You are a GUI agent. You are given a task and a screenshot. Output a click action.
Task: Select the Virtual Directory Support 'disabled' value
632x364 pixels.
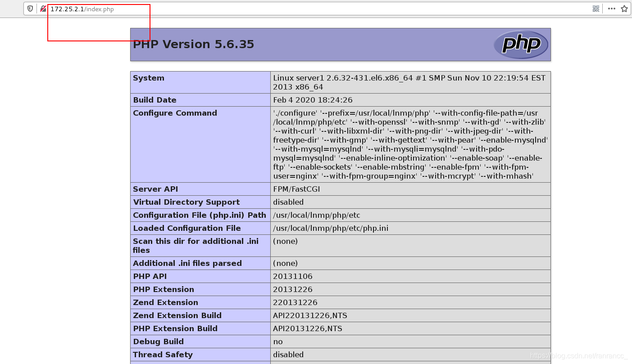coord(288,202)
